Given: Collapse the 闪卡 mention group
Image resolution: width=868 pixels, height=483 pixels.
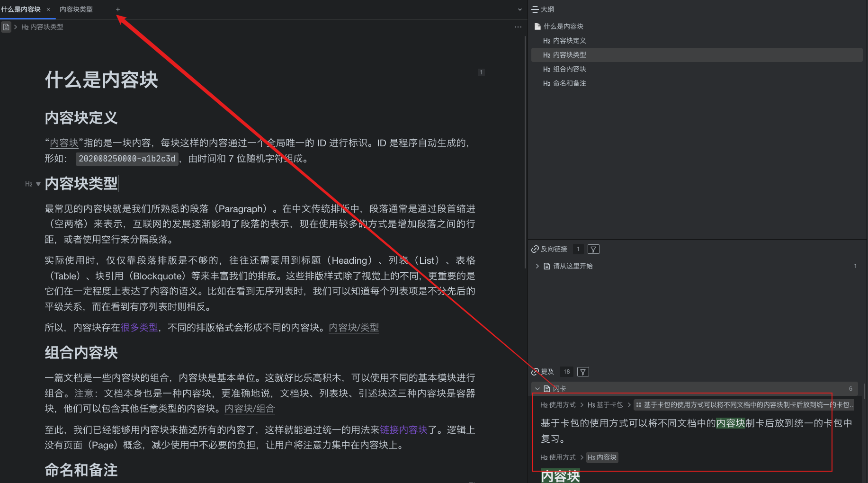Looking at the screenshot, I should pyautogui.click(x=537, y=389).
